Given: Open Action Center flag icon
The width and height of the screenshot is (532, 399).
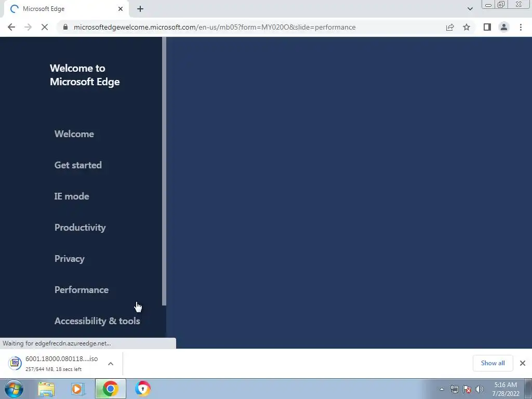Looking at the screenshot, I should click(x=467, y=389).
